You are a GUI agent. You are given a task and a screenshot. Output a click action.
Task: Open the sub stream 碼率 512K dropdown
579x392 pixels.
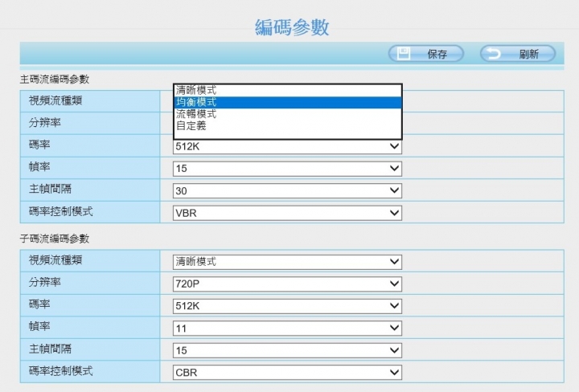(x=287, y=306)
